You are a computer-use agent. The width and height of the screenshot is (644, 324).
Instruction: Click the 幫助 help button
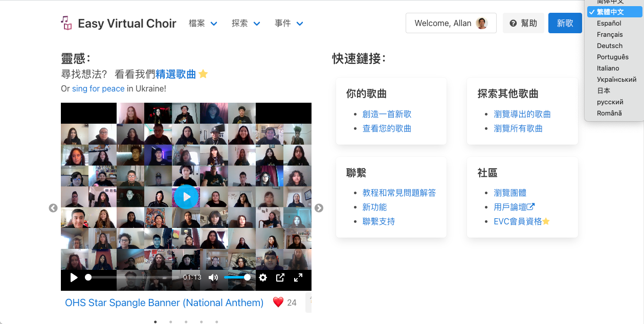point(523,23)
